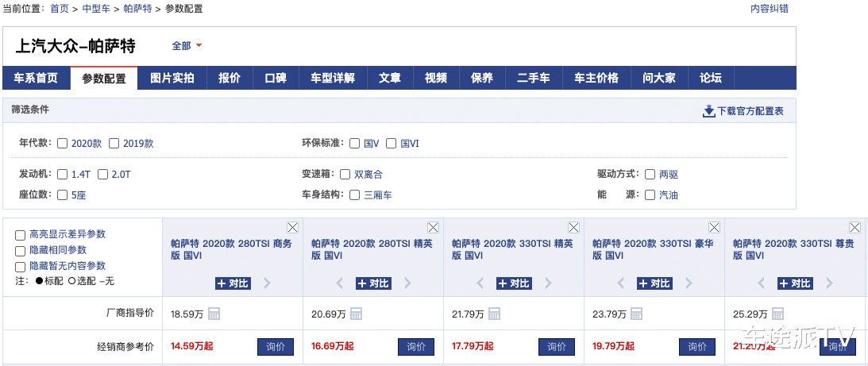Move 330TSI 精英版 column right with arrow
The height and width of the screenshot is (366, 868).
[549, 283]
